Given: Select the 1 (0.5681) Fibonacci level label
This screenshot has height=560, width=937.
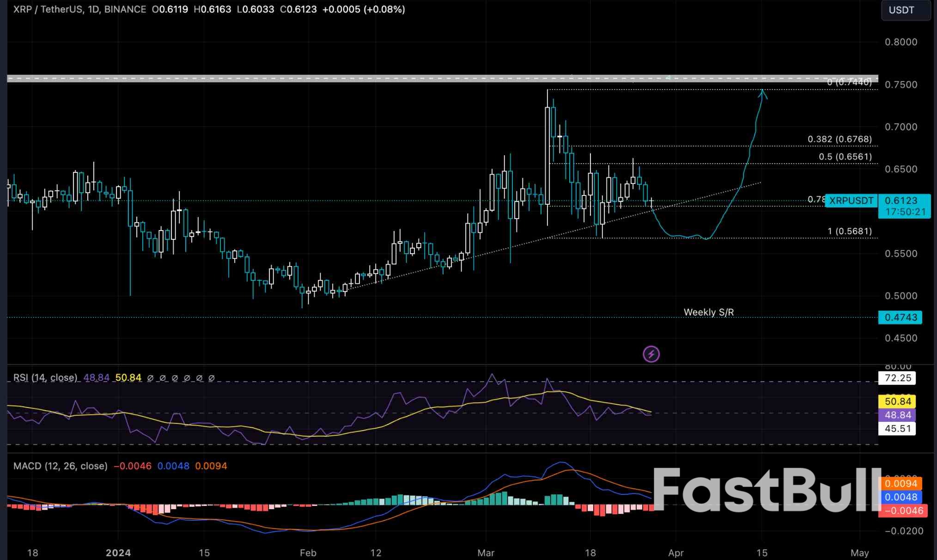Looking at the screenshot, I should click(x=849, y=231).
